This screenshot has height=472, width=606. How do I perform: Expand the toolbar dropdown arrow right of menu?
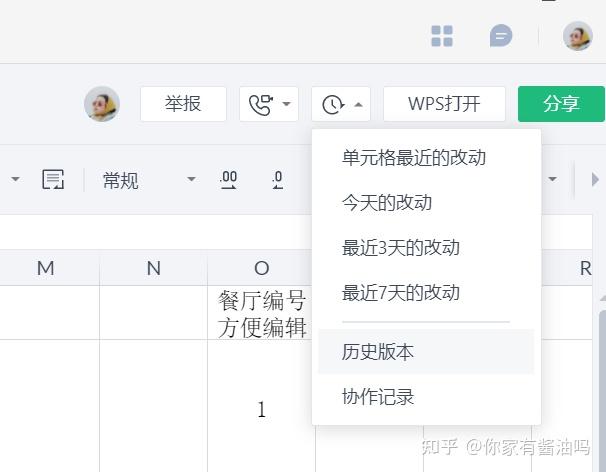point(553,179)
